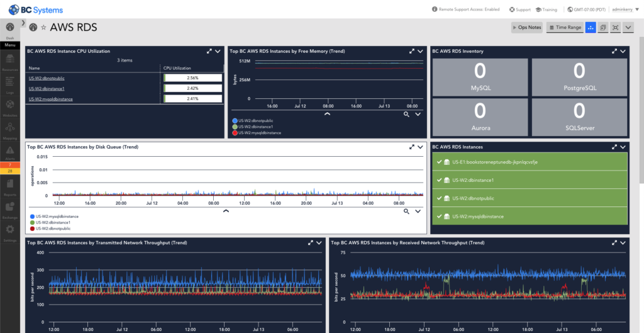Open RDS Instances widget dropdown menu
644x333 pixels.
623,147
